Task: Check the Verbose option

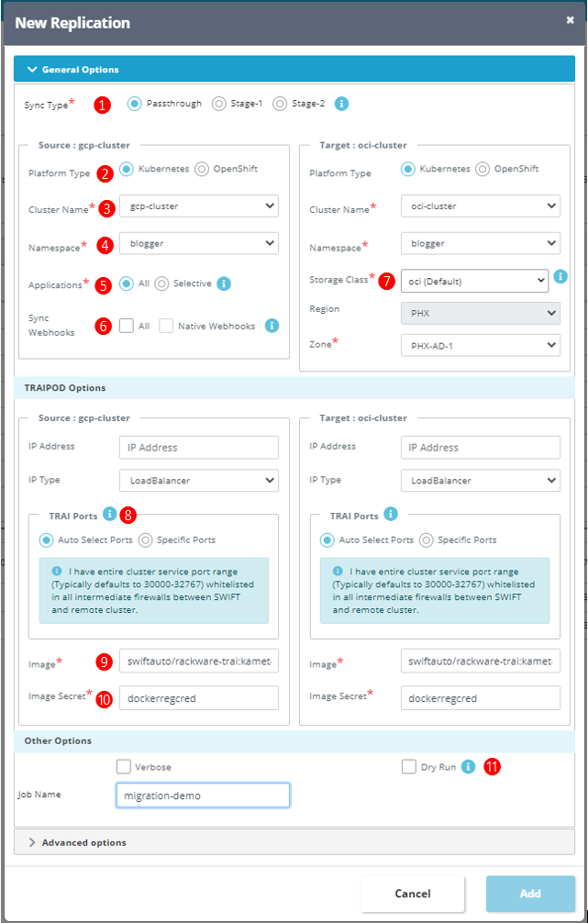Action: [124, 767]
